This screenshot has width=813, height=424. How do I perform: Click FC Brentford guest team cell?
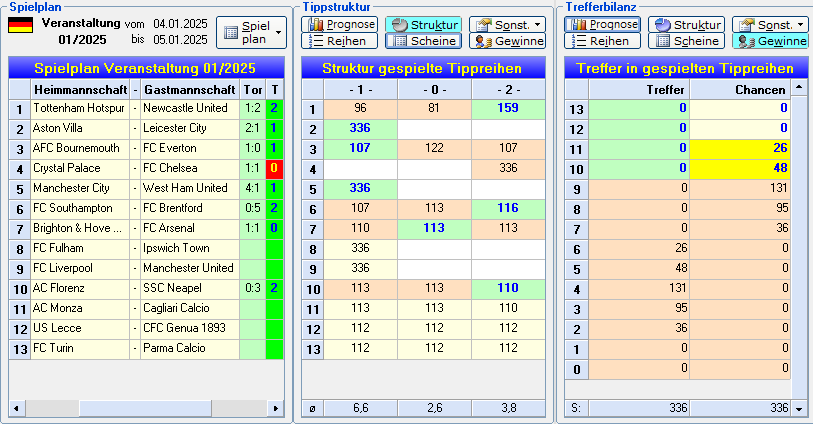pos(190,208)
